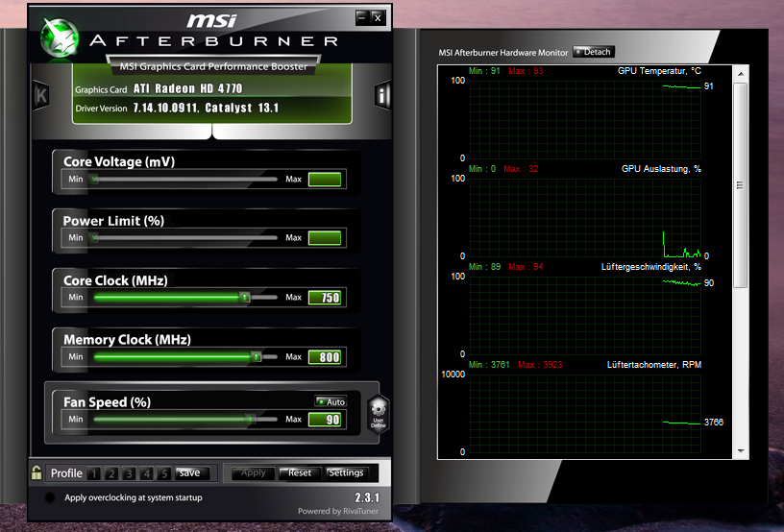Click the Memory Clock slider handle

[256, 356]
